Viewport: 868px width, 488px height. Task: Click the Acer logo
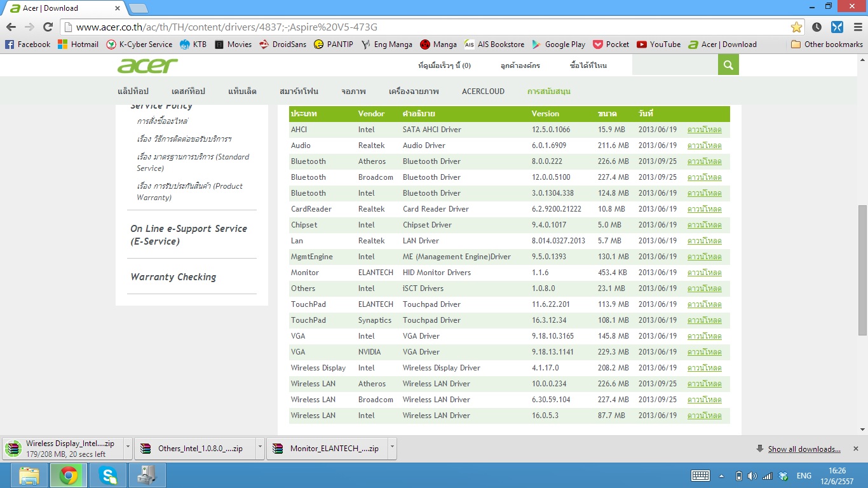click(x=147, y=65)
